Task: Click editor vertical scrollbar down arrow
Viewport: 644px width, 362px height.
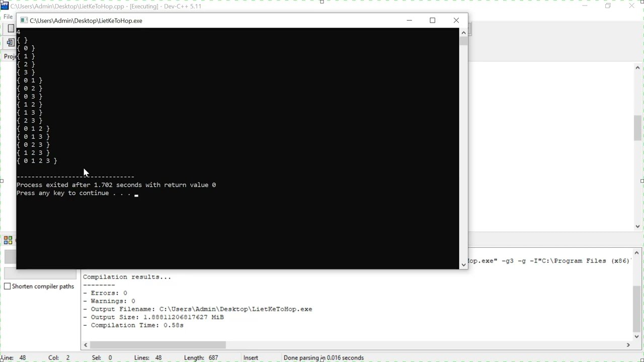Action: coord(637,226)
